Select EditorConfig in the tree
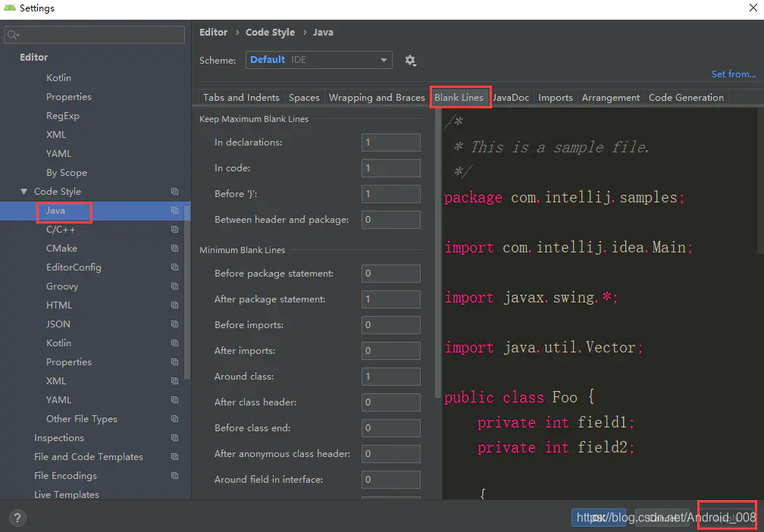764x532 pixels. [x=74, y=268]
